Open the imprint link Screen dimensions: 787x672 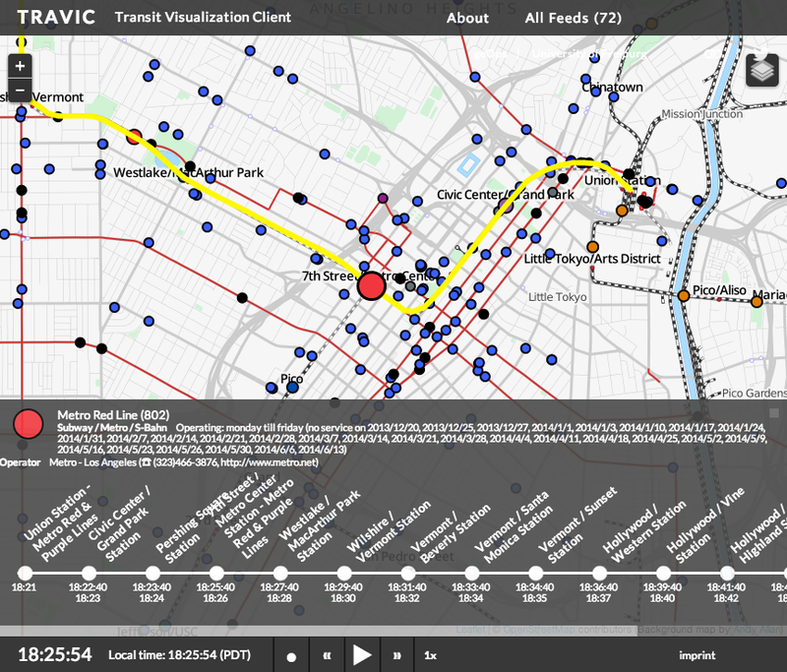coord(697,655)
